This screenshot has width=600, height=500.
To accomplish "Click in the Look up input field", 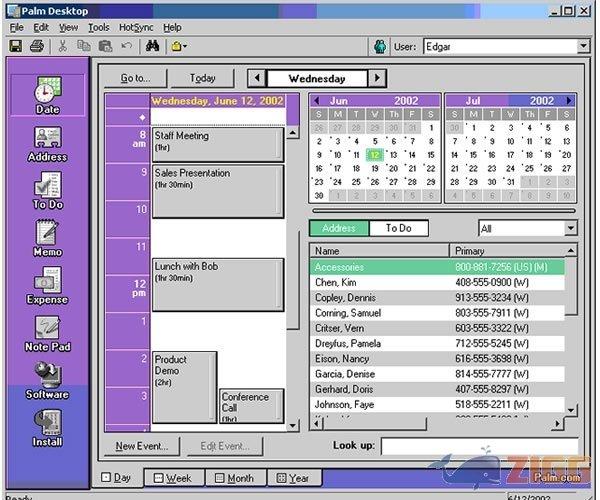I will [x=479, y=446].
